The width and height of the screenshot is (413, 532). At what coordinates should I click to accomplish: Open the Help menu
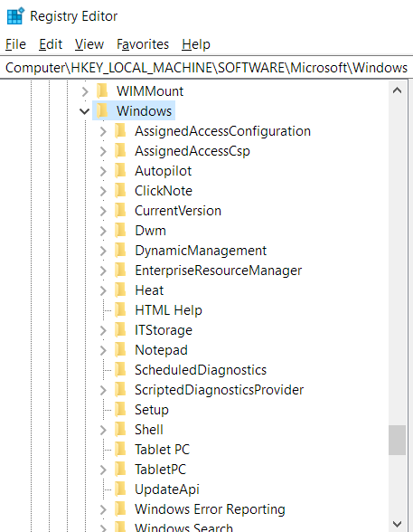(x=196, y=44)
